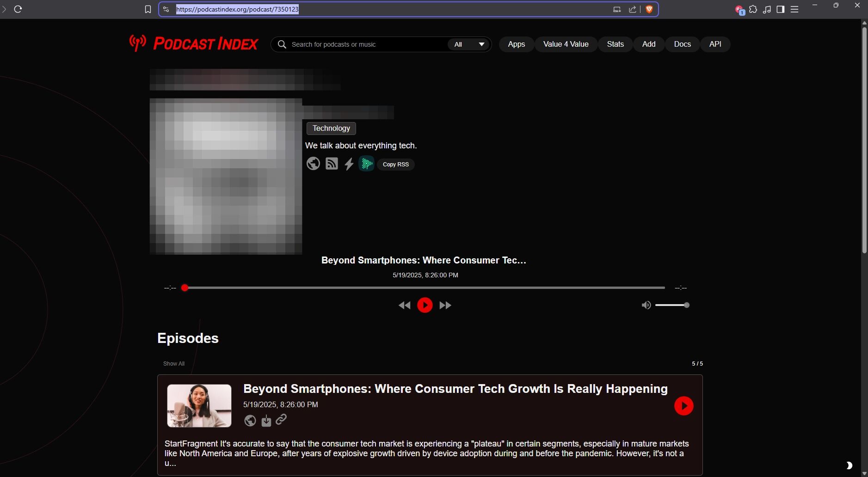Open the Stats page

pos(616,44)
